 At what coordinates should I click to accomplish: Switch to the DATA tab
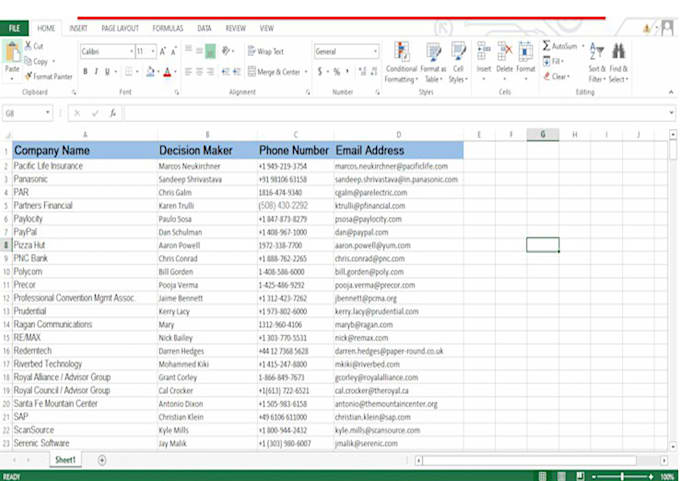204,28
